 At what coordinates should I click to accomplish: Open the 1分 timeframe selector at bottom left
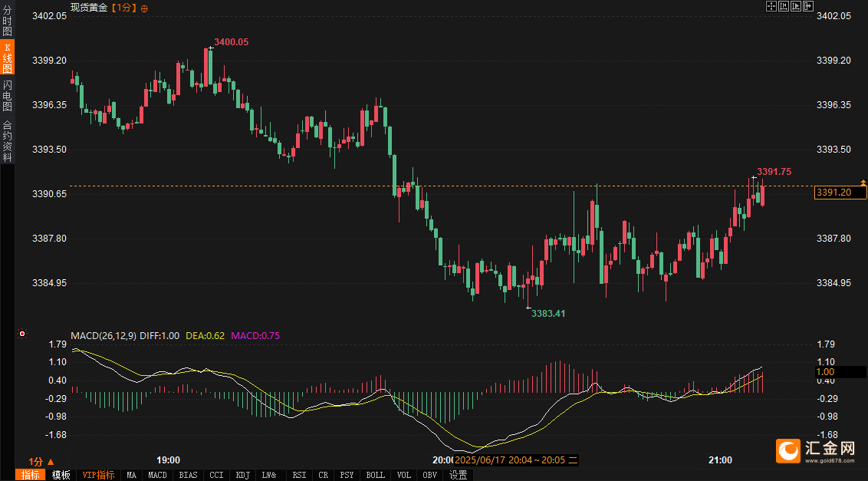[x=41, y=461]
